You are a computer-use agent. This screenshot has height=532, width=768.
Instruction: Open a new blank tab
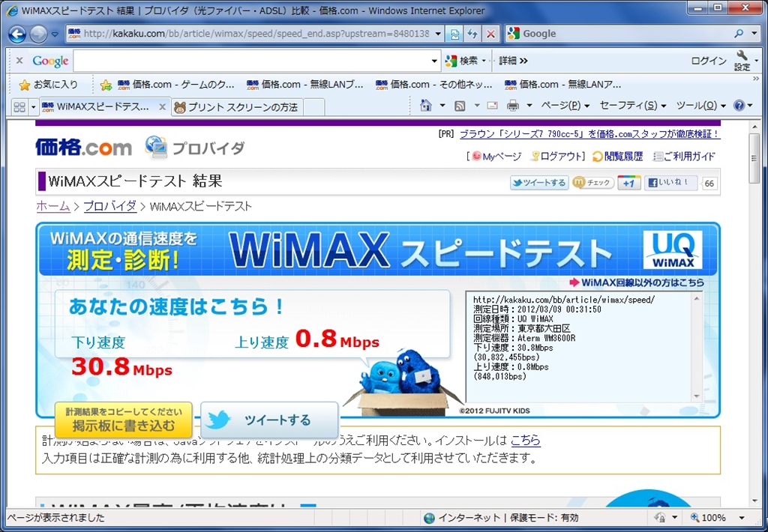[314, 107]
